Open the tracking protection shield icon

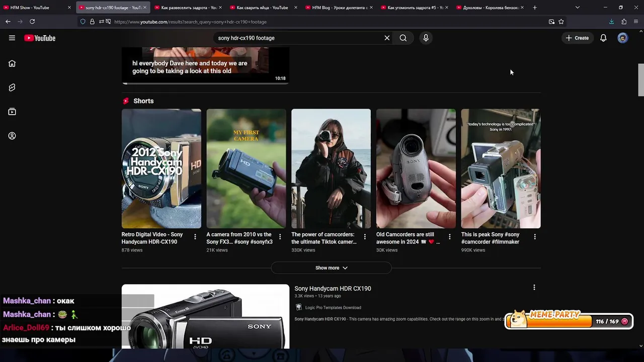tap(83, 22)
